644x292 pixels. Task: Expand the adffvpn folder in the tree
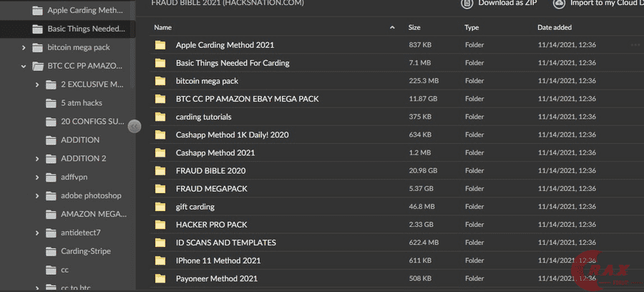click(36, 177)
